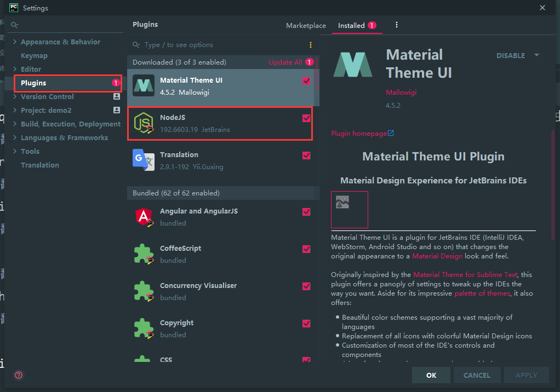Expand the Editor settings node

coord(15,69)
